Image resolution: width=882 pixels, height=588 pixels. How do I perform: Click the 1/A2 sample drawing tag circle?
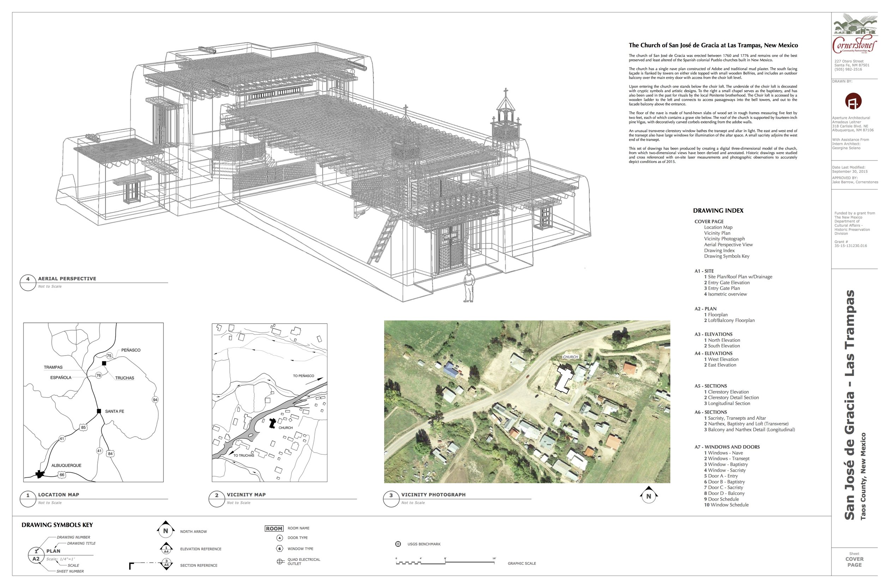click(36, 555)
